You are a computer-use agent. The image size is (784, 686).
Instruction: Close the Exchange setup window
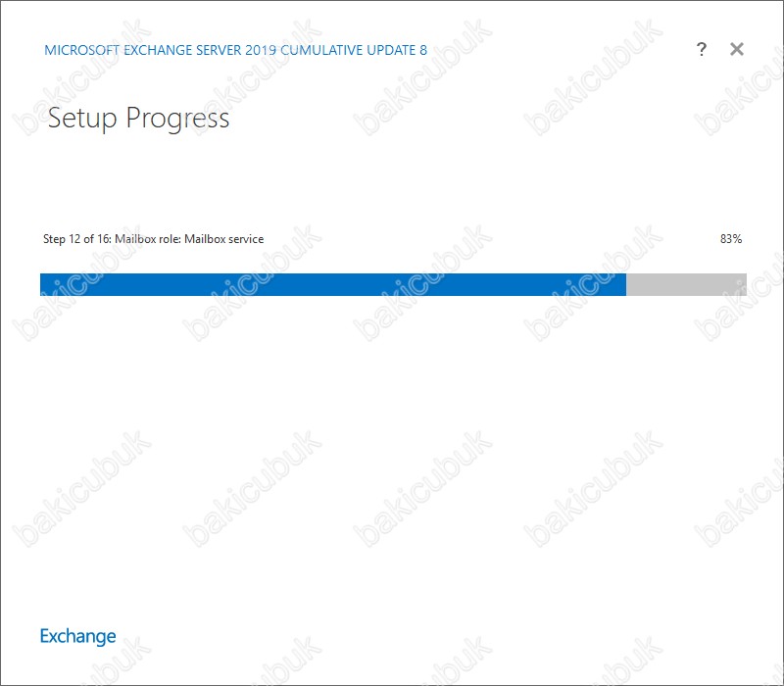(737, 49)
